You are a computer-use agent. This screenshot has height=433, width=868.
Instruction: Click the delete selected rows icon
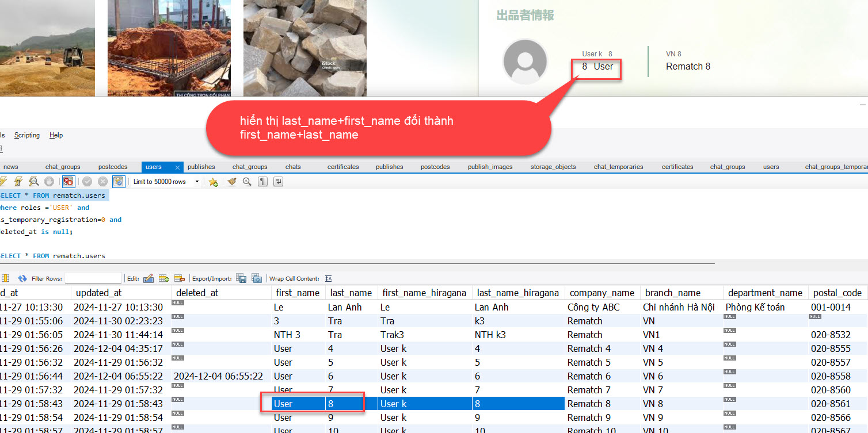point(179,278)
